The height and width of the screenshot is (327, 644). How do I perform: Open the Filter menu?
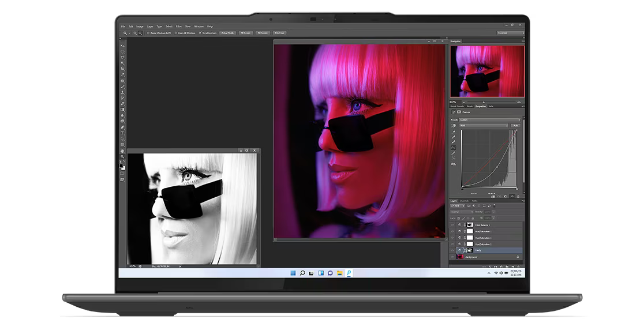(179, 27)
